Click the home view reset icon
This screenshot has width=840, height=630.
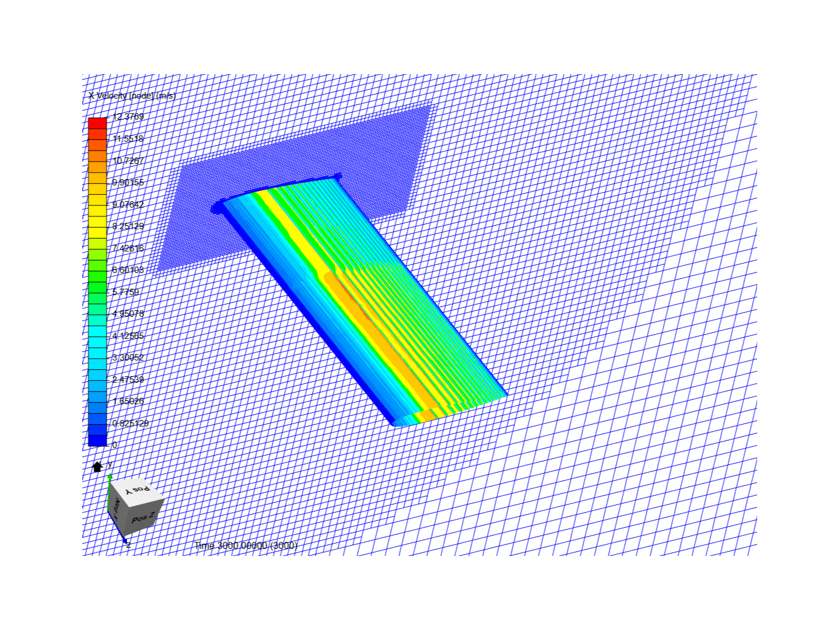[x=97, y=467]
